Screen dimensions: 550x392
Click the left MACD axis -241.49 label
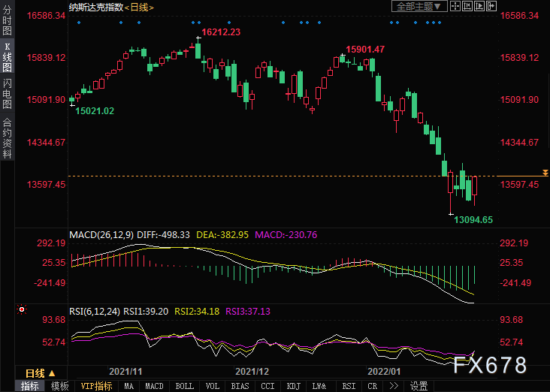coord(50,282)
